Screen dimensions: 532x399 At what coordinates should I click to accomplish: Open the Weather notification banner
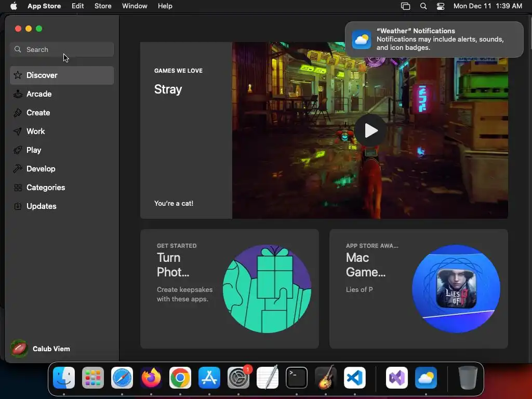click(434, 39)
